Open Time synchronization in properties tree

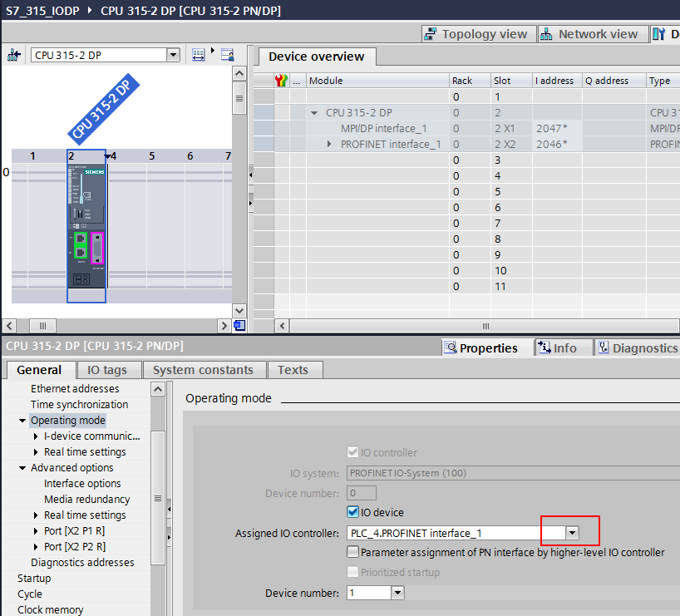[79, 404]
